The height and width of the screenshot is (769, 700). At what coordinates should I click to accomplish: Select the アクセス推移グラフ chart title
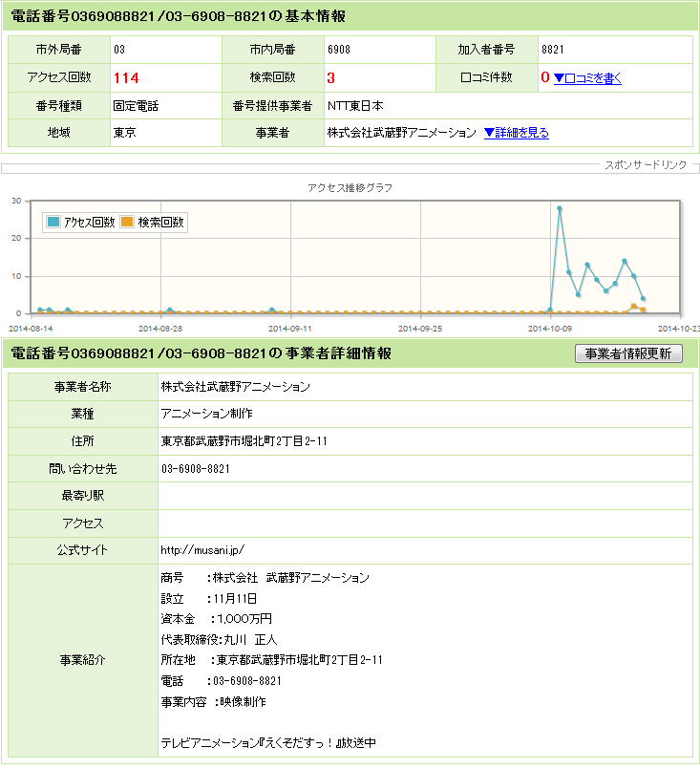click(350, 188)
